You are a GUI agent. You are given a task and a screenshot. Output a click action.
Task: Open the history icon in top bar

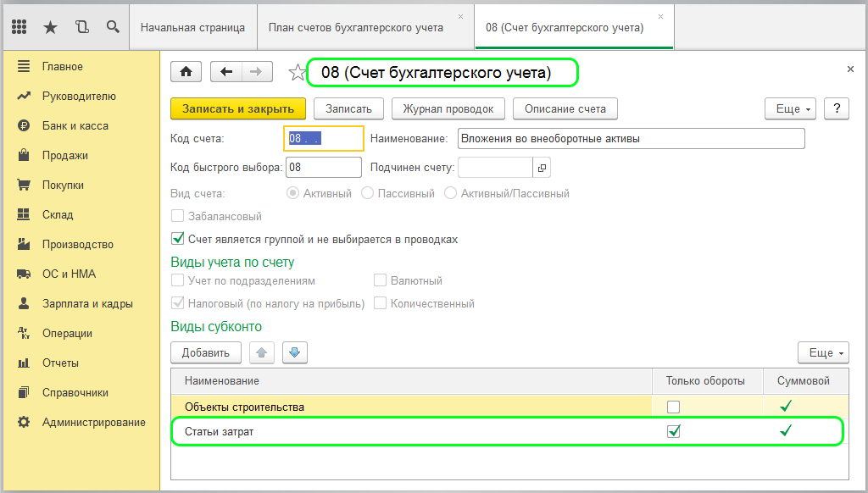(82, 26)
